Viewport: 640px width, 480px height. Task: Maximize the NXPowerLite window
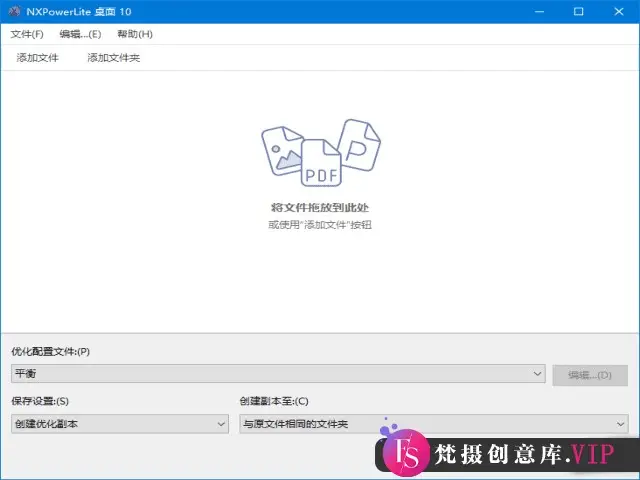coord(578,11)
